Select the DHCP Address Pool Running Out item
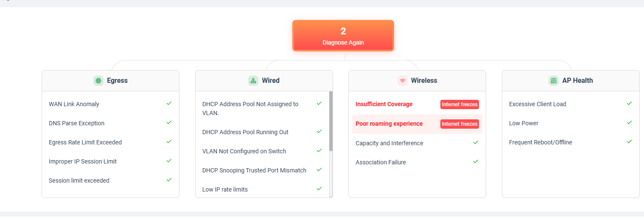Screen dimensions: 644x220 click(262, 132)
